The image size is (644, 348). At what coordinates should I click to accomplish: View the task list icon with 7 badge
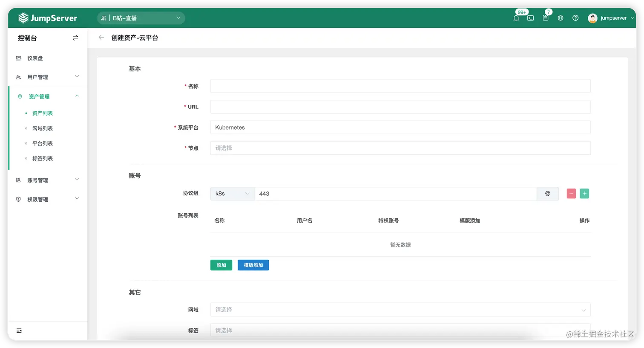(x=545, y=18)
